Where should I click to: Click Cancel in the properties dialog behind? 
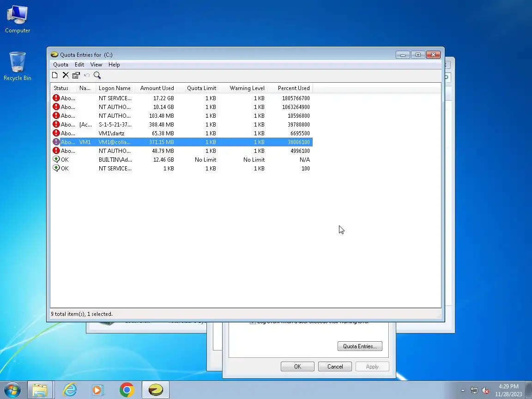(x=335, y=366)
